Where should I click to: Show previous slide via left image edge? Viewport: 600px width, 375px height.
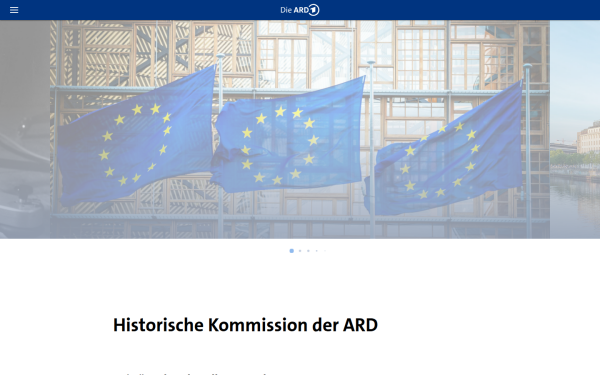click(x=25, y=129)
